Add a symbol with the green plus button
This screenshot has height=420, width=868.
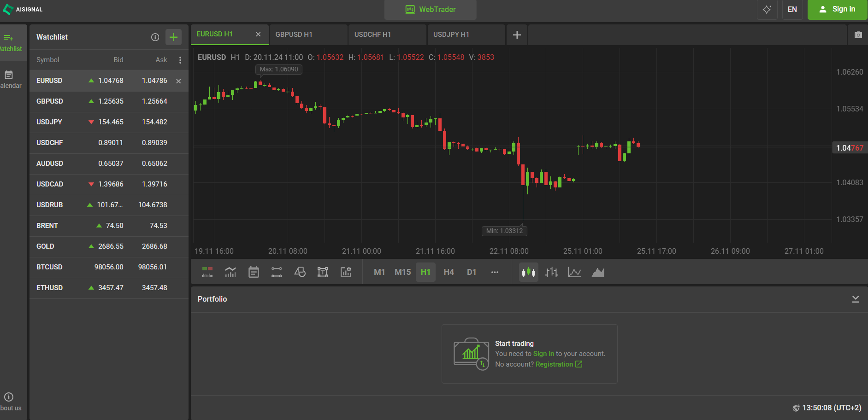(173, 37)
